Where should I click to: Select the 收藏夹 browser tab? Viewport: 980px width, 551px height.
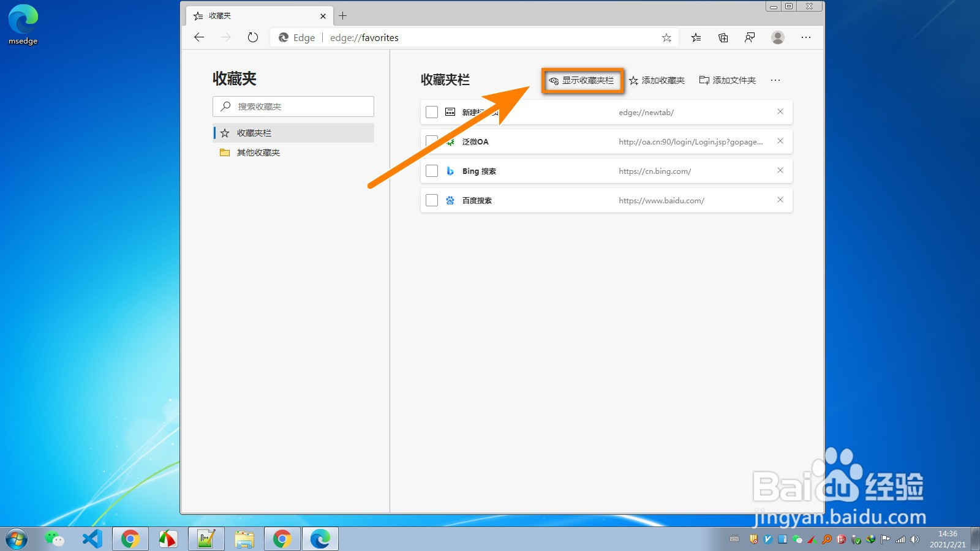pyautogui.click(x=260, y=16)
